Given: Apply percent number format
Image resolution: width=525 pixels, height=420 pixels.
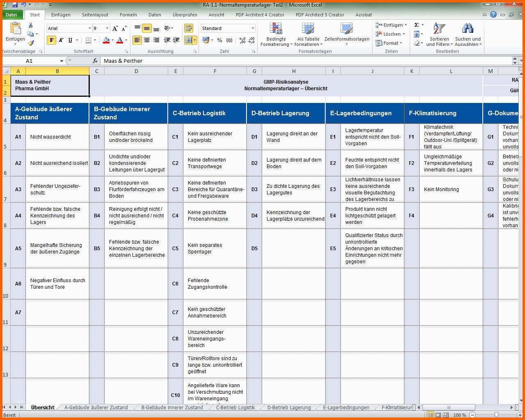Looking at the screenshot, I should [x=219, y=40].
